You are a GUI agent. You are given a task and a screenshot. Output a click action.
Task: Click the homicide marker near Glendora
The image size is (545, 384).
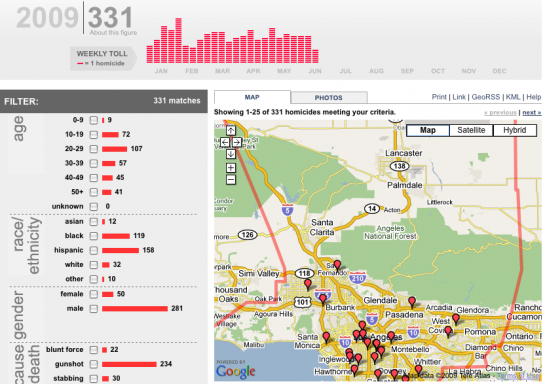pyautogui.click(x=456, y=319)
